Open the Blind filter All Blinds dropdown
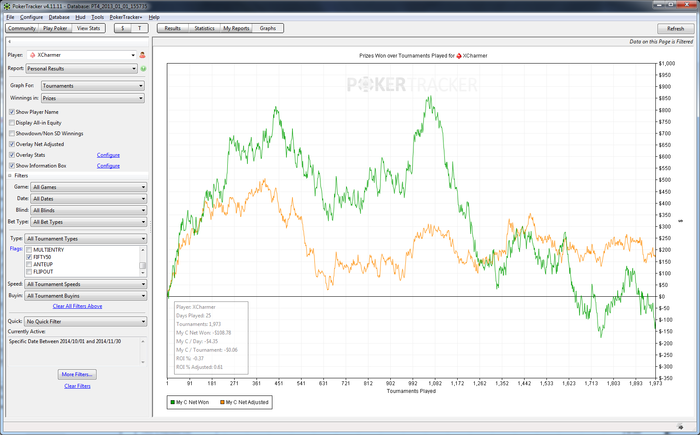Image resolution: width=700 pixels, height=435 pixels. [x=89, y=210]
